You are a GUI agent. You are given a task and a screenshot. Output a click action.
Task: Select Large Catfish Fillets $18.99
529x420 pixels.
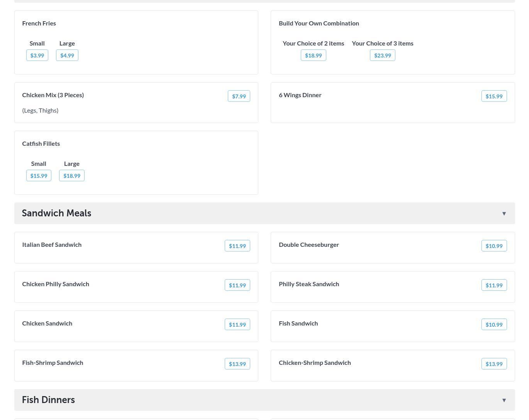tap(72, 175)
